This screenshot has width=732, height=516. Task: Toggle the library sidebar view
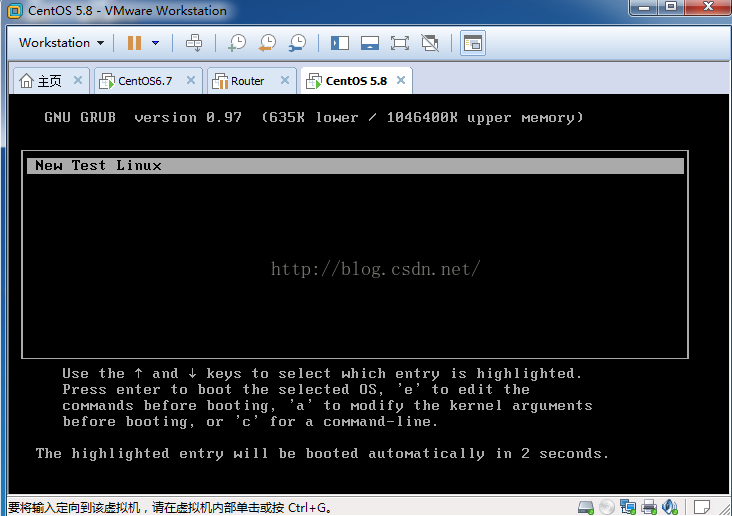[340, 43]
